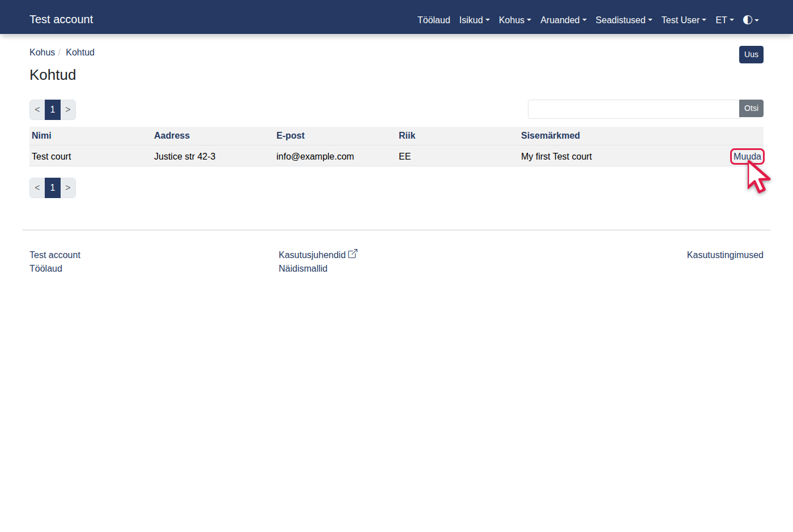This screenshot has height=532, width=793.
Task: Click the Nimi column header
Action: click(41, 135)
